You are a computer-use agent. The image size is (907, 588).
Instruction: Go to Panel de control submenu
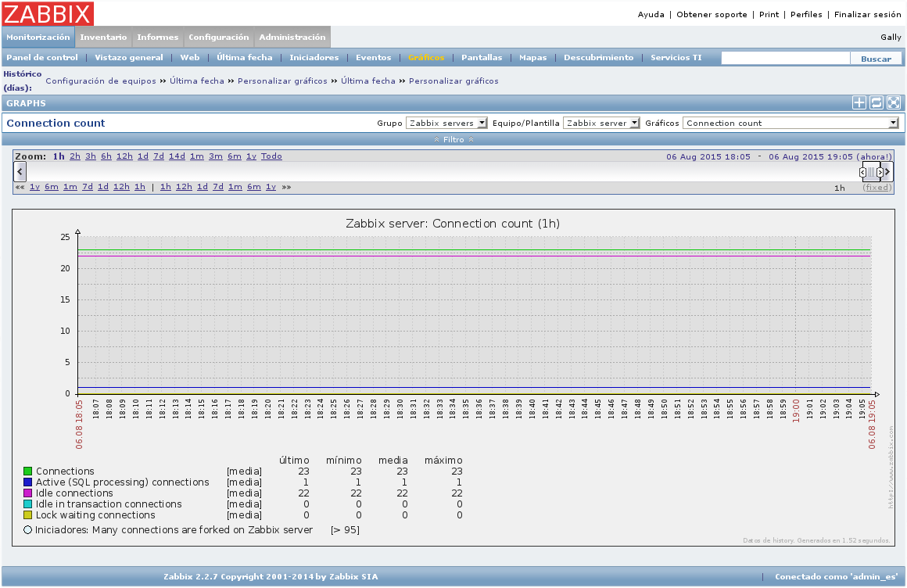[x=41, y=57]
